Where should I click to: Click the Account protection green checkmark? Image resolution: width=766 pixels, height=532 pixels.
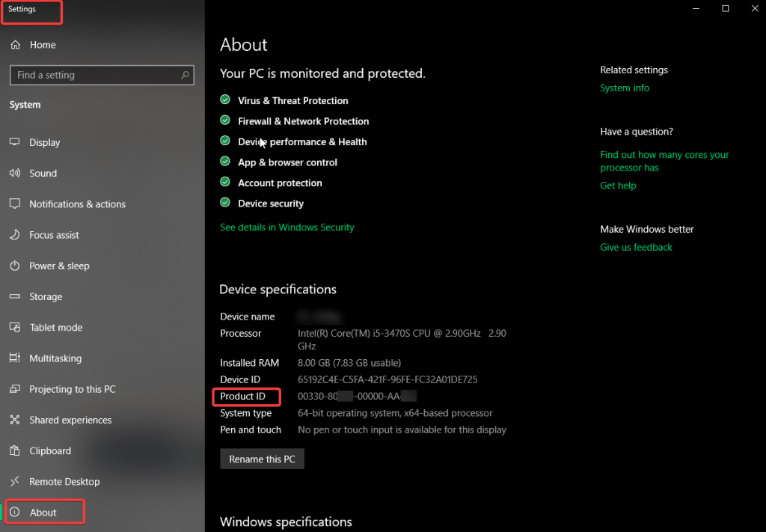(x=224, y=182)
